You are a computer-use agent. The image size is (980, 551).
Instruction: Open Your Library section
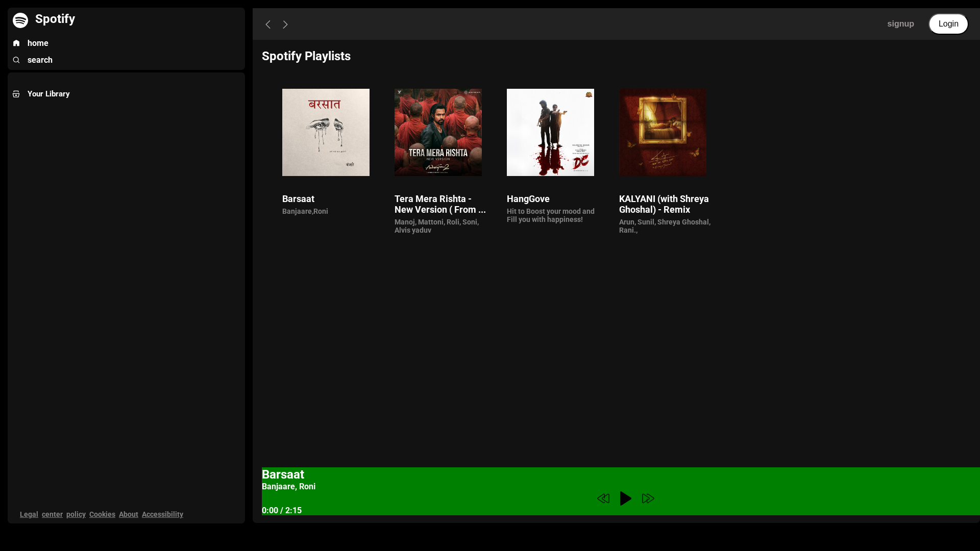48,94
